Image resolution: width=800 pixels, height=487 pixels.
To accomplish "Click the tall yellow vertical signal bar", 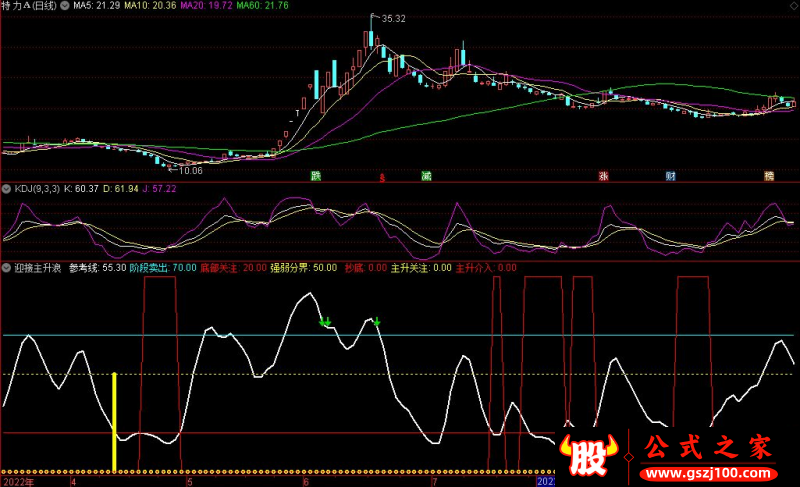I will tap(115, 421).
